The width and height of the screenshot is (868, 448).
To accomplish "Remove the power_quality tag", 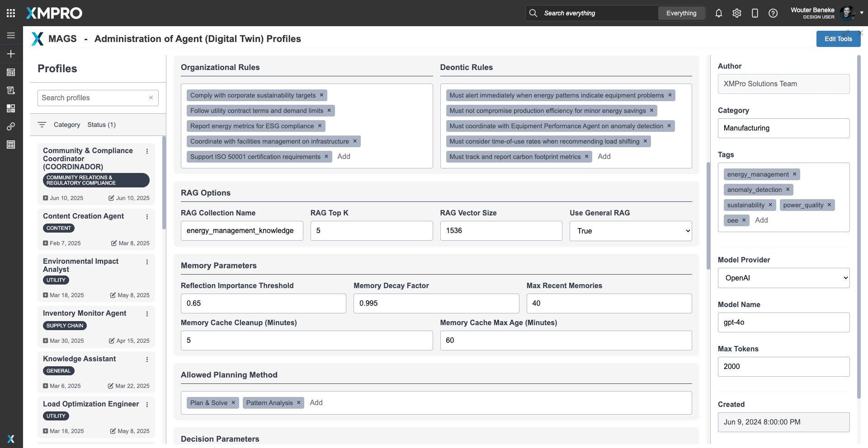I will point(829,205).
